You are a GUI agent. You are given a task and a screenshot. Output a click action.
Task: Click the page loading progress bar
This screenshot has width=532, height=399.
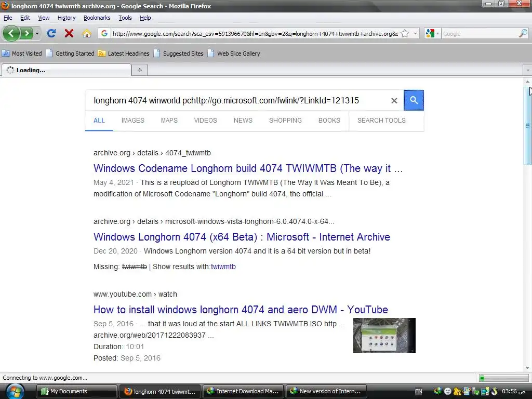click(503, 378)
